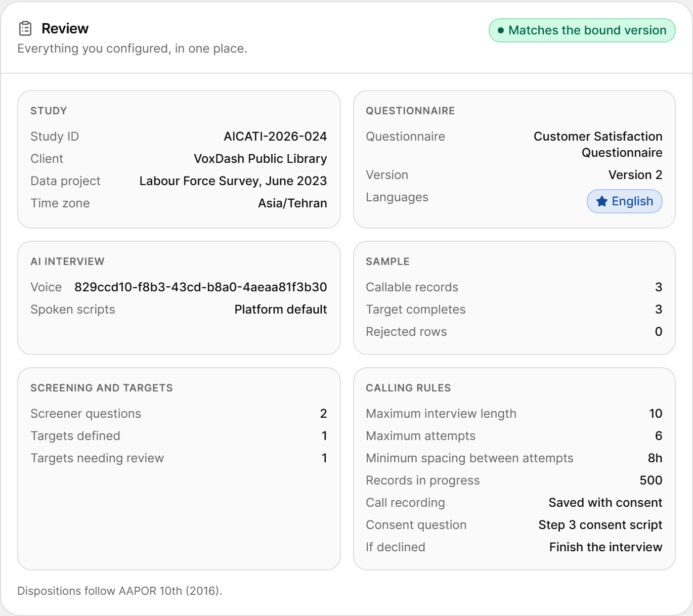
Task: Click the AI INTERVIEW section heading
Action: (67, 261)
